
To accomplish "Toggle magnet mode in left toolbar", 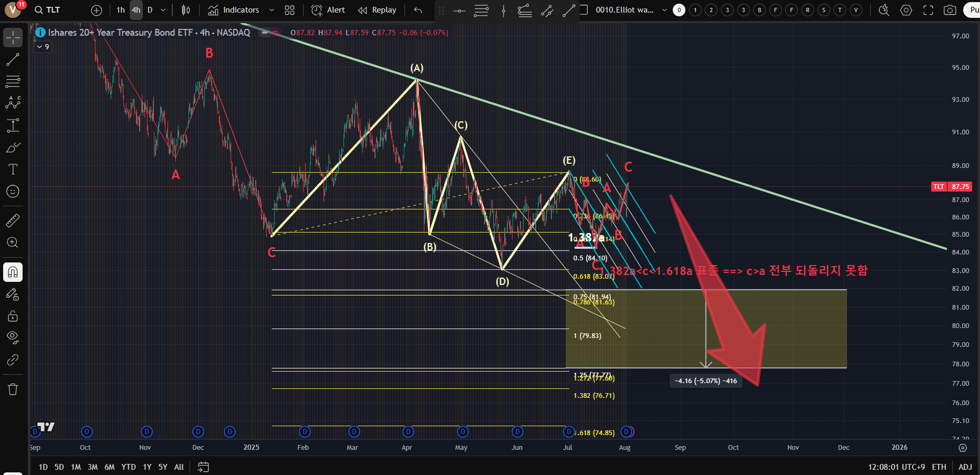I will click(13, 272).
